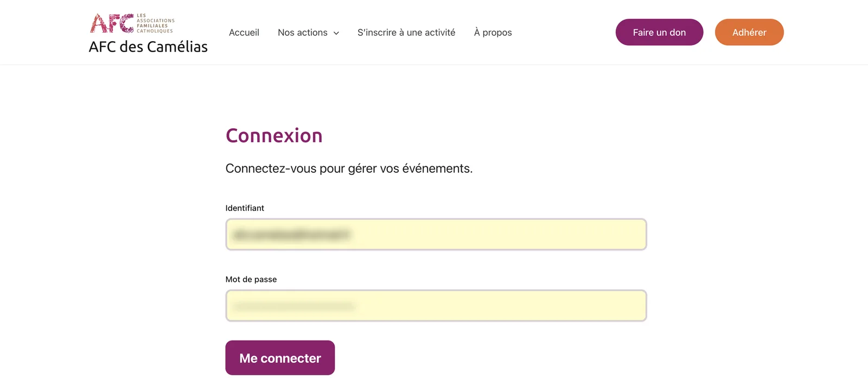The height and width of the screenshot is (378, 868).
Task: Click the AFC logo image
Action: pos(132,23)
